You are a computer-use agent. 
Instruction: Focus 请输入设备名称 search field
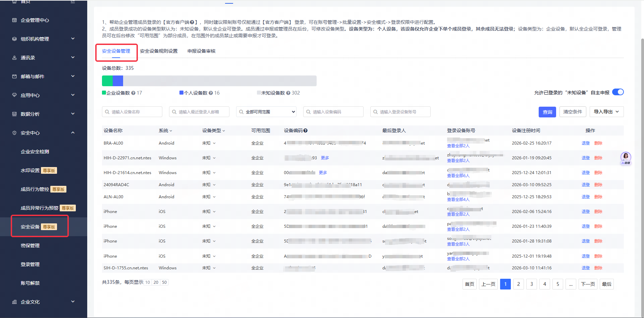click(132, 112)
